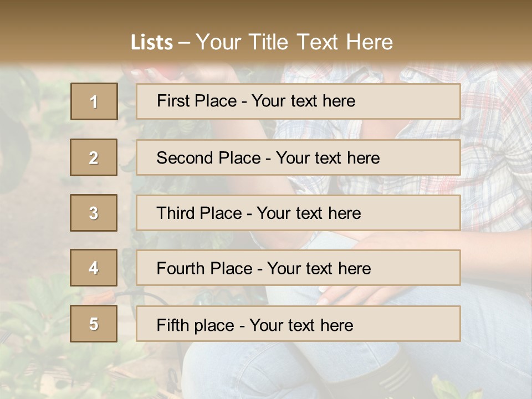Select the number 5 box

tap(94, 323)
